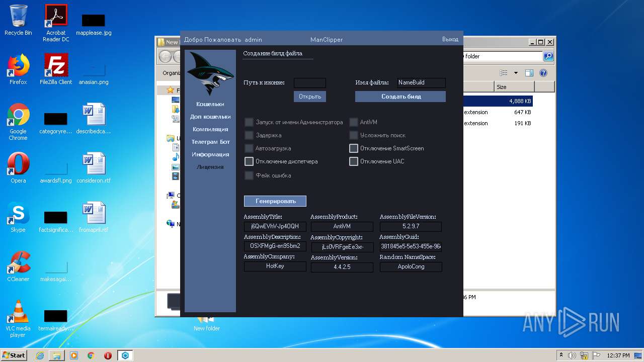Open the Телеграм Бот section
This screenshot has height=362, width=644.
pyautogui.click(x=210, y=142)
